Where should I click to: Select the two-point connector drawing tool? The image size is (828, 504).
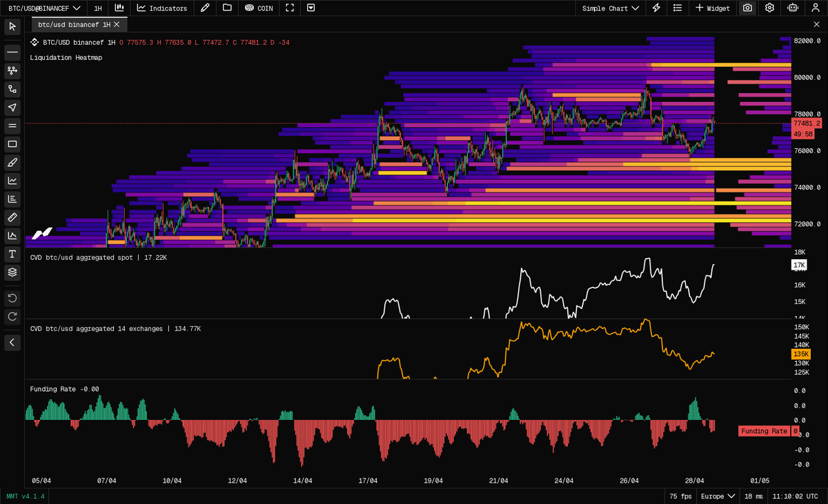pyautogui.click(x=12, y=89)
